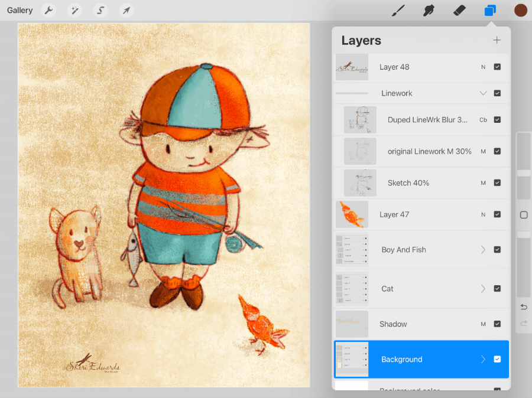
Task: Expand the Boy And Fish group
Action: (483, 250)
